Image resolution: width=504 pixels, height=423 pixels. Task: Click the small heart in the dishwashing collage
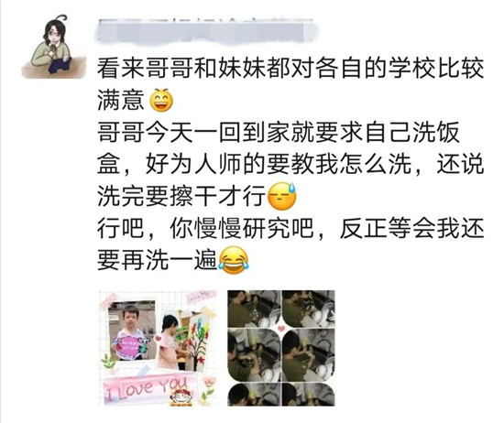point(281,329)
